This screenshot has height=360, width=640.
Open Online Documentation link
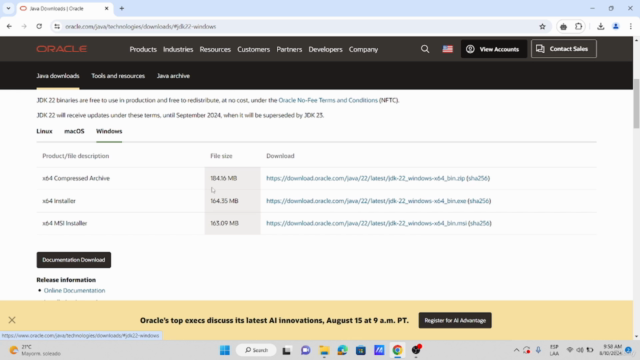pos(74,291)
